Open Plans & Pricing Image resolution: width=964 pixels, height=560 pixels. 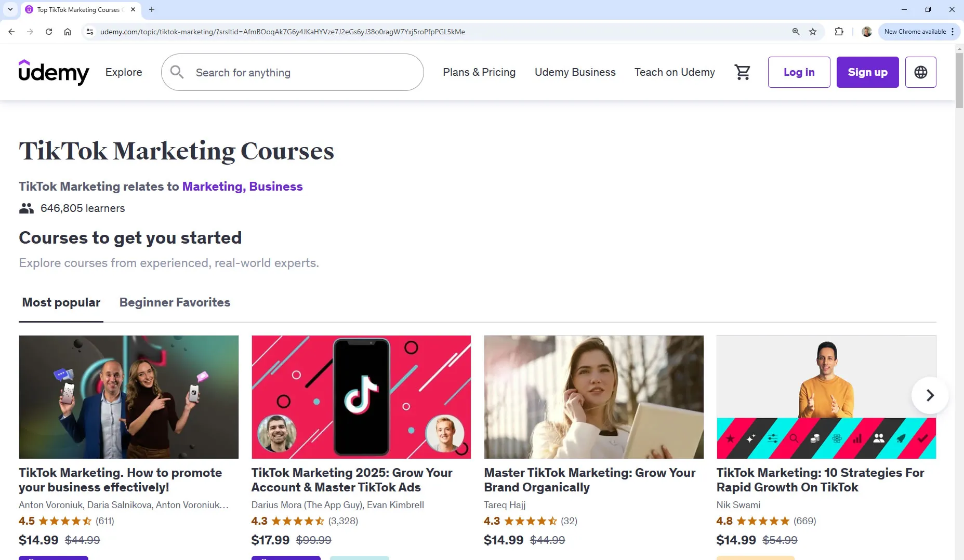[479, 72]
